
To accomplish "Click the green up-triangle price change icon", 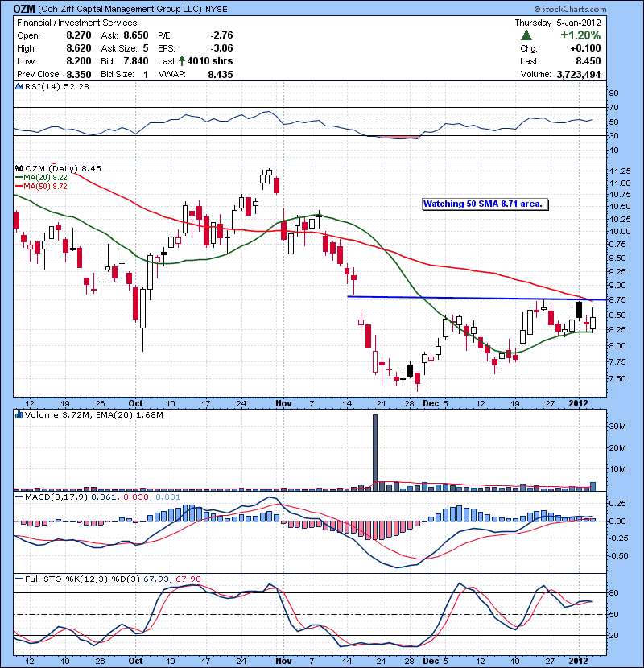I will (526, 35).
